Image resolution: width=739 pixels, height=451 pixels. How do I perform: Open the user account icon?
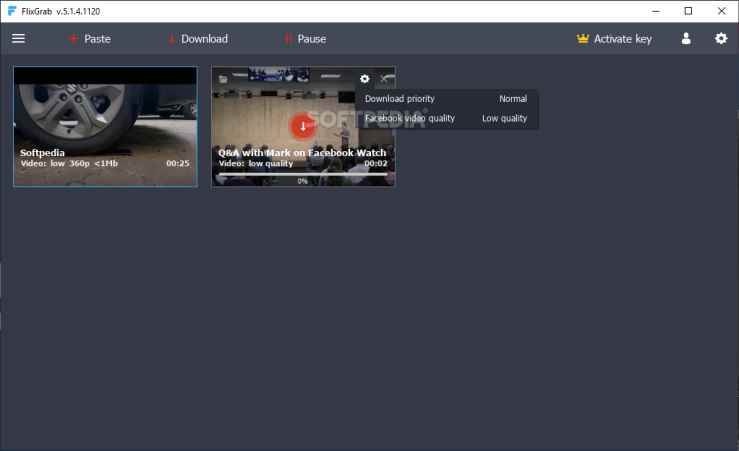click(686, 39)
